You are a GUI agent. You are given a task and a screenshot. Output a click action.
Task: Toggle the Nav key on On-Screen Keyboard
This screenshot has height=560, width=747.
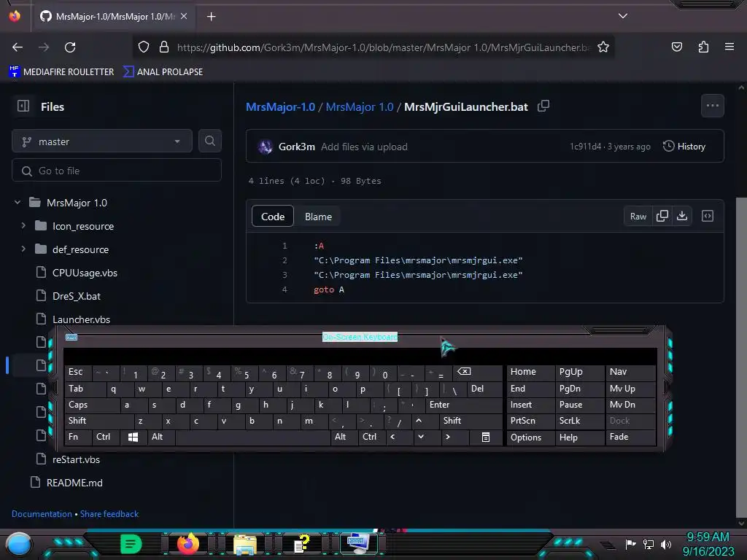pyautogui.click(x=631, y=371)
